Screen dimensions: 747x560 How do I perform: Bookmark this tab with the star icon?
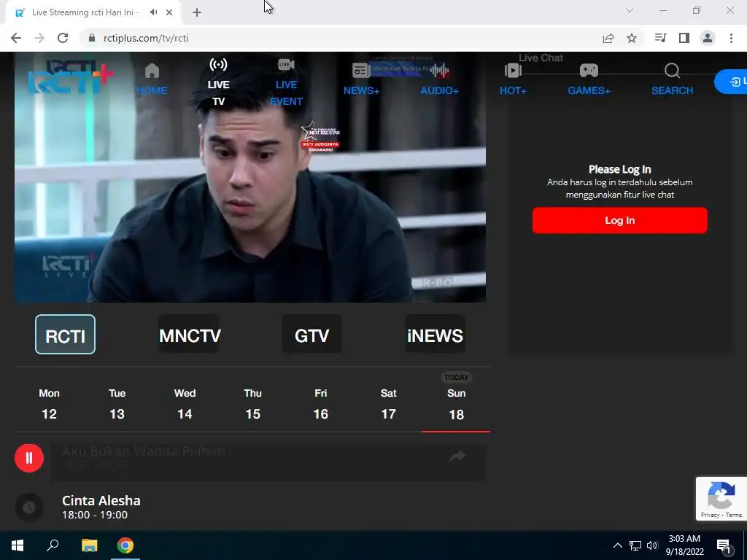(632, 38)
